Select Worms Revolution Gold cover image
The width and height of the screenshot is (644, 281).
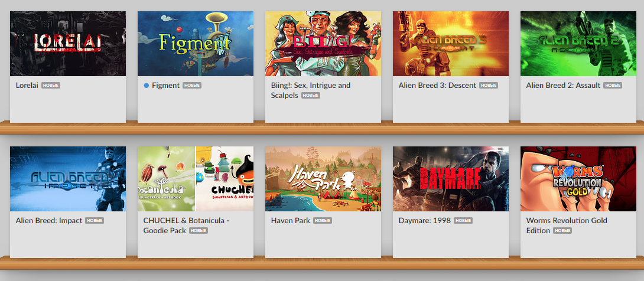tap(578, 179)
